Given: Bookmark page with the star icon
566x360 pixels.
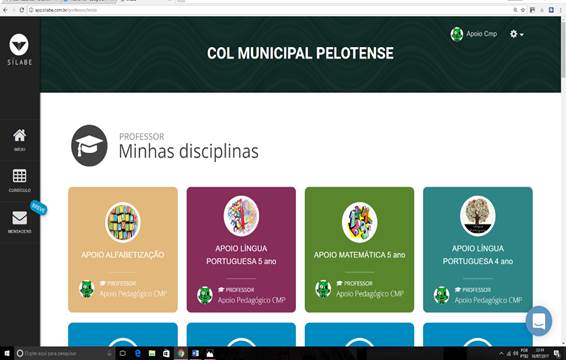Looking at the screenshot, I should click(x=523, y=10).
